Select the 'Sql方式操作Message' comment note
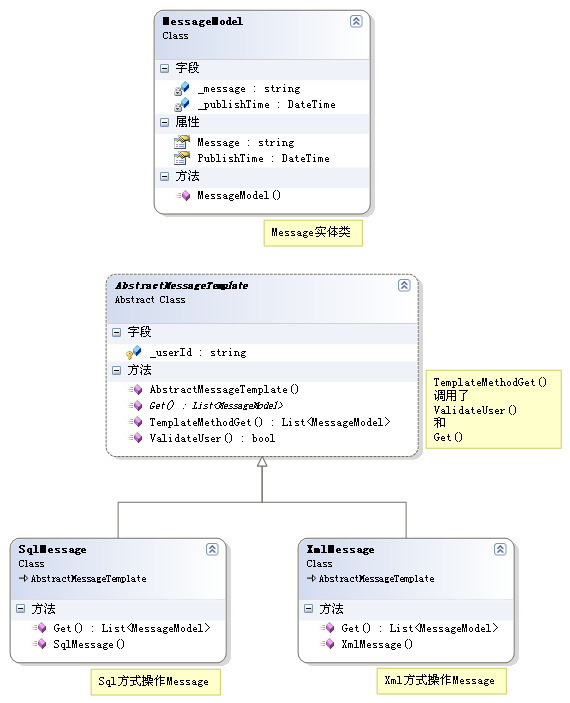This screenshot has width=570, height=703. click(156, 682)
